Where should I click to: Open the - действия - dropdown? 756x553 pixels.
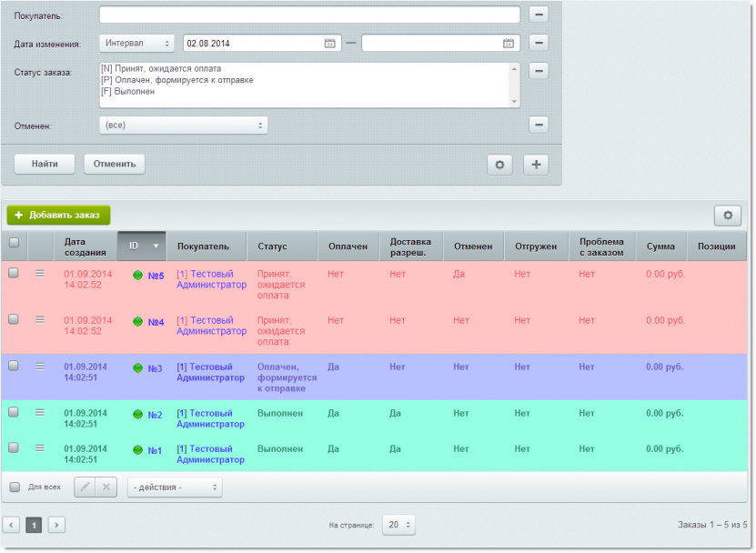coord(175,488)
